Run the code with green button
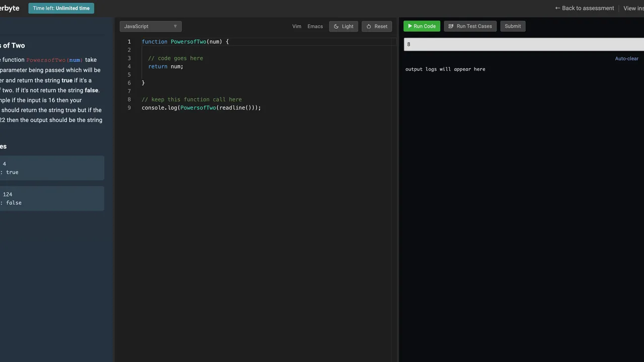 [422, 26]
